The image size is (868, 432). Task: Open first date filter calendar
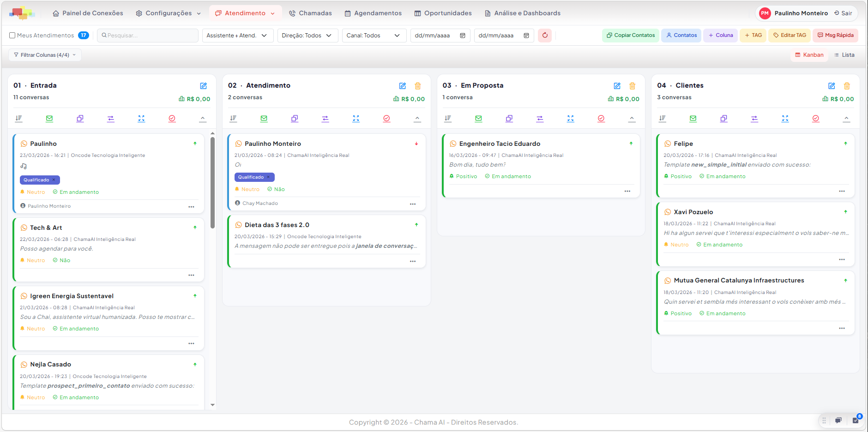click(463, 36)
